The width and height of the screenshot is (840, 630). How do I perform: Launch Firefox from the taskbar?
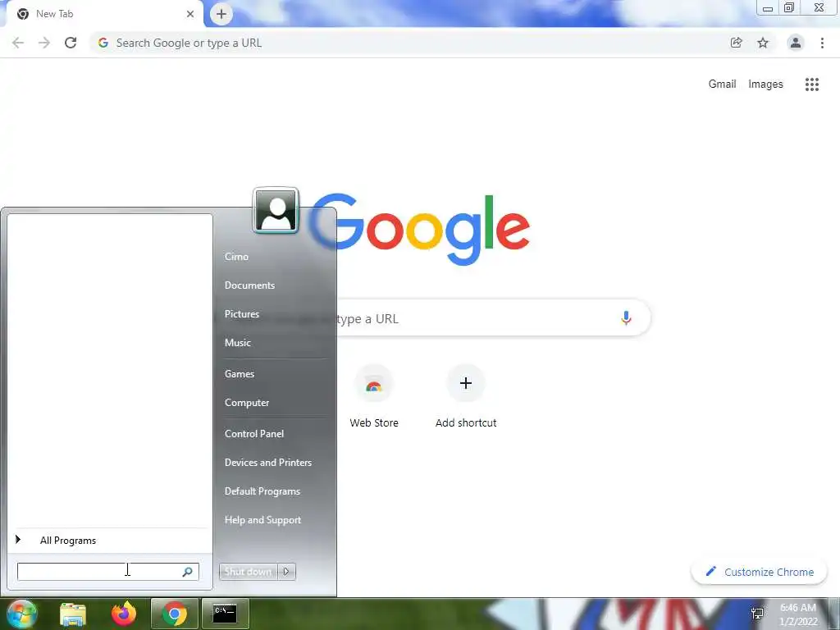pos(124,614)
